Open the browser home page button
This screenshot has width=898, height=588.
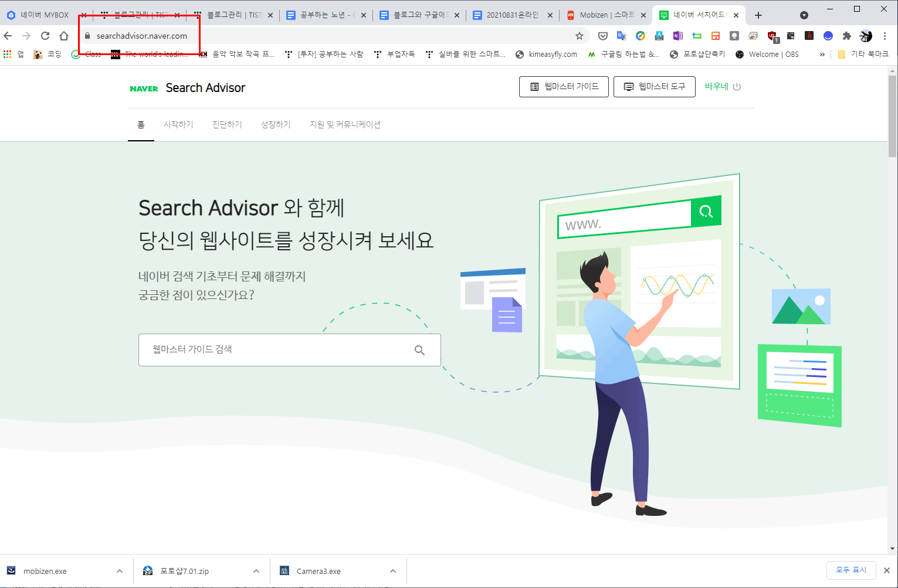click(x=64, y=36)
